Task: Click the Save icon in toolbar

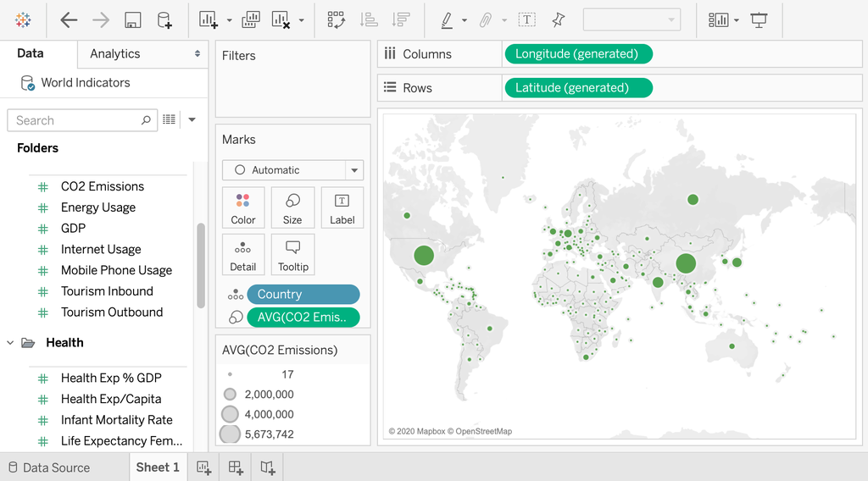Action: 132,20
